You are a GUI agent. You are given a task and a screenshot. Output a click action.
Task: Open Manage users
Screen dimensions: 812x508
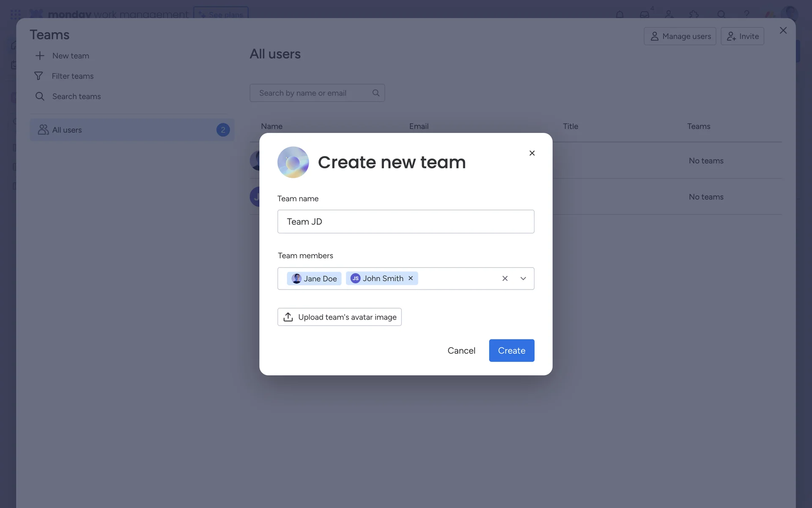pyautogui.click(x=680, y=36)
